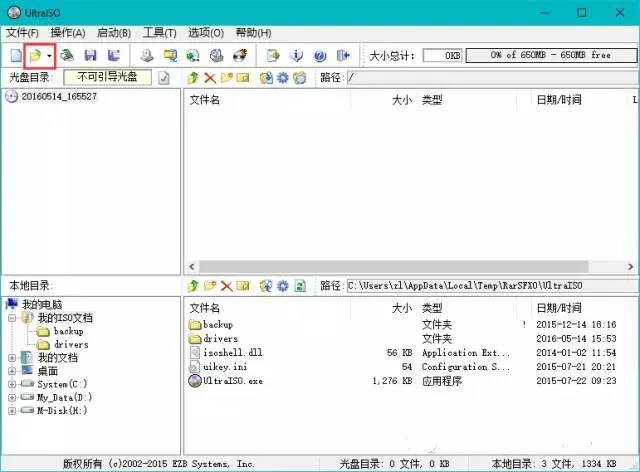Click disc pane scrollbar right arrow
This screenshot has height=472, width=640.
coord(631,267)
